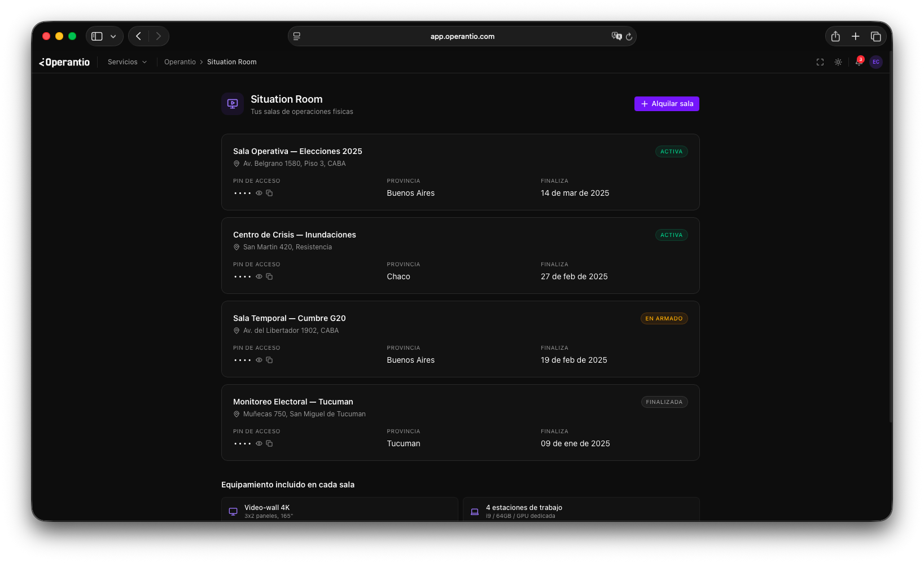
Task: Click the Safari share icon
Action: (x=835, y=36)
